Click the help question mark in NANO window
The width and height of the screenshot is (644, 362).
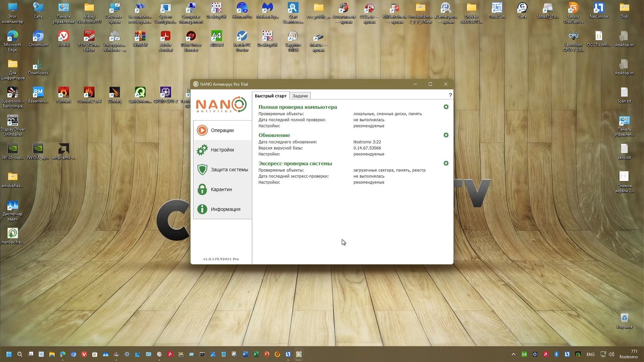click(x=450, y=95)
